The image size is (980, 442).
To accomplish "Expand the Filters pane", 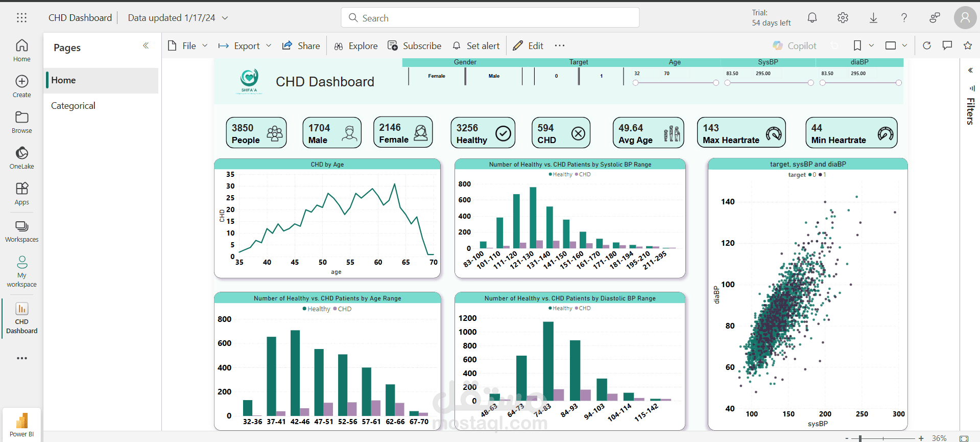I will (x=970, y=70).
